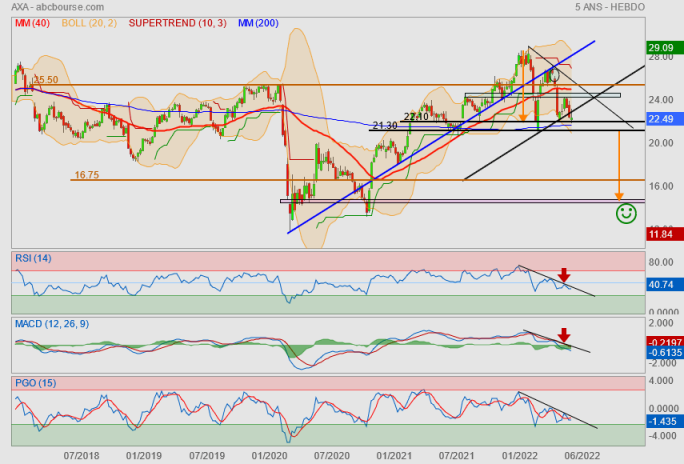This screenshot has width=684, height=464.
Task: Click the red 11.84 price tag
Action: pyautogui.click(x=664, y=235)
